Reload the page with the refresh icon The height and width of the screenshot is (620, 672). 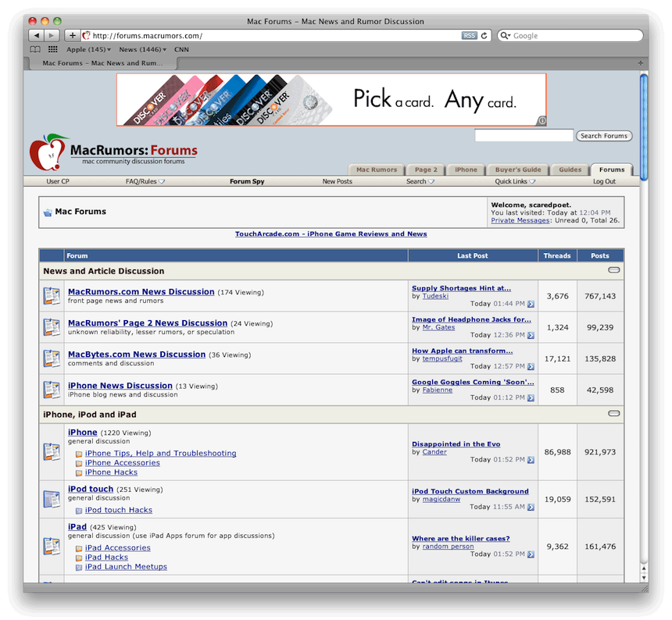484,36
